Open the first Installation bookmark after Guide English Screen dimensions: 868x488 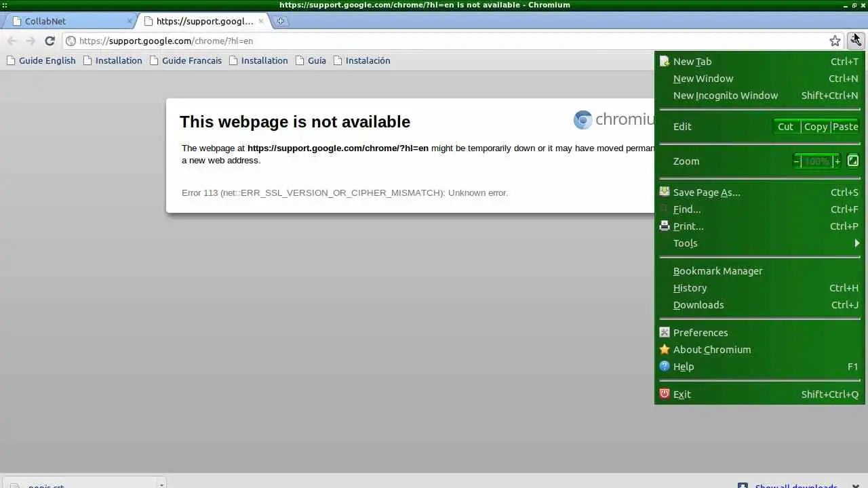click(x=113, y=60)
